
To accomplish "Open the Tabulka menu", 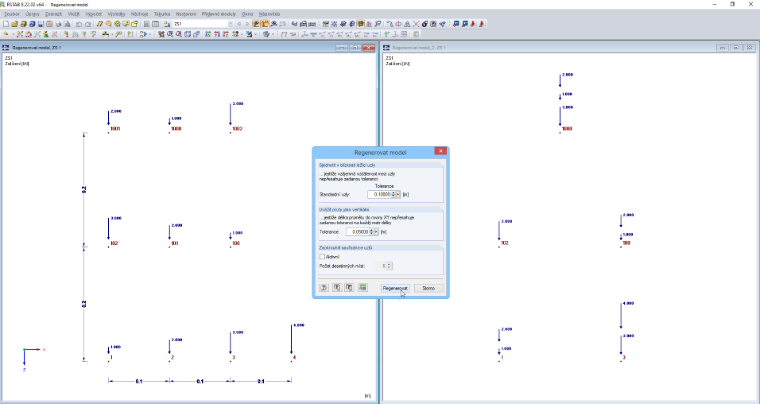I will [162, 14].
